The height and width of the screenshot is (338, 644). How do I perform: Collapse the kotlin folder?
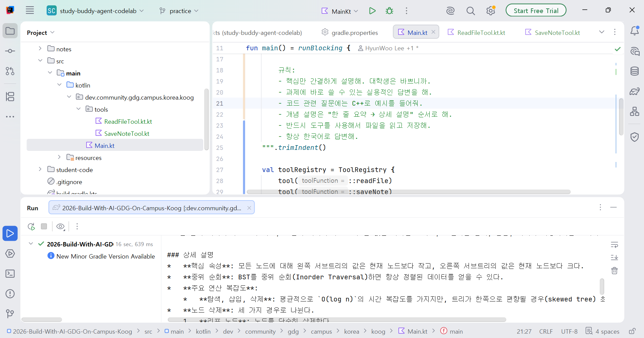pyautogui.click(x=59, y=85)
